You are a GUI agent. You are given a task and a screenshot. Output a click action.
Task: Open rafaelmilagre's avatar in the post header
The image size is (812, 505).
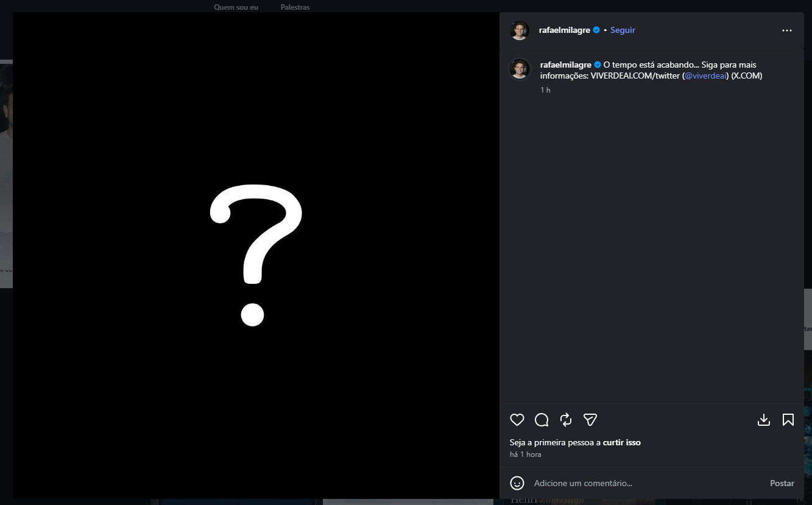[520, 30]
